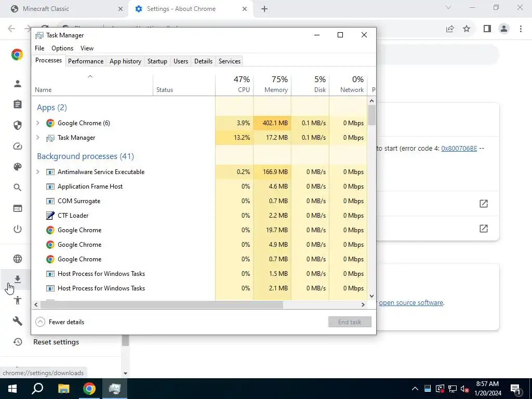532x399 pixels.
Task: Open On startup power icon in Chrome sidebar
Action: [x=18, y=229]
